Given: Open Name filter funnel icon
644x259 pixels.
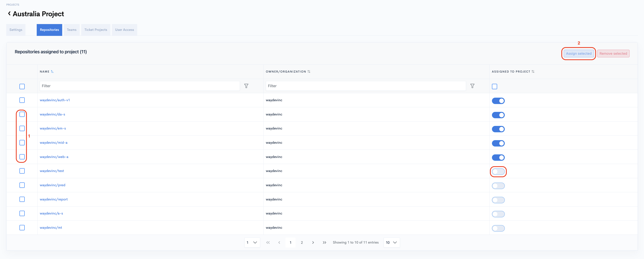Looking at the screenshot, I should pyautogui.click(x=246, y=86).
